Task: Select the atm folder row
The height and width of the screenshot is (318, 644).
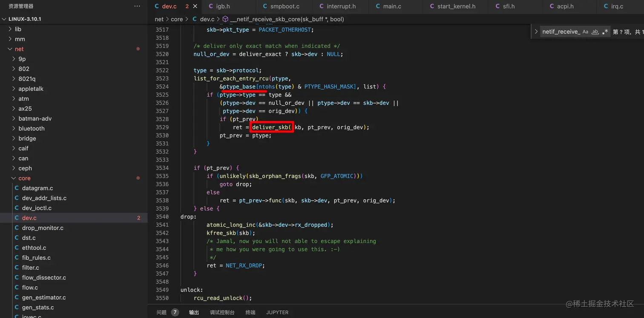Action: pyautogui.click(x=74, y=98)
